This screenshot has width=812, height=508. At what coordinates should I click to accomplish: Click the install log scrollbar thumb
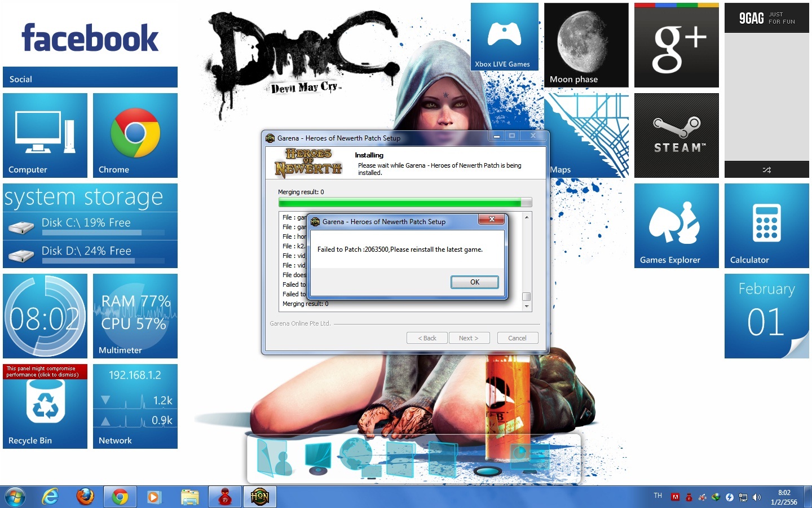(527, 296)
